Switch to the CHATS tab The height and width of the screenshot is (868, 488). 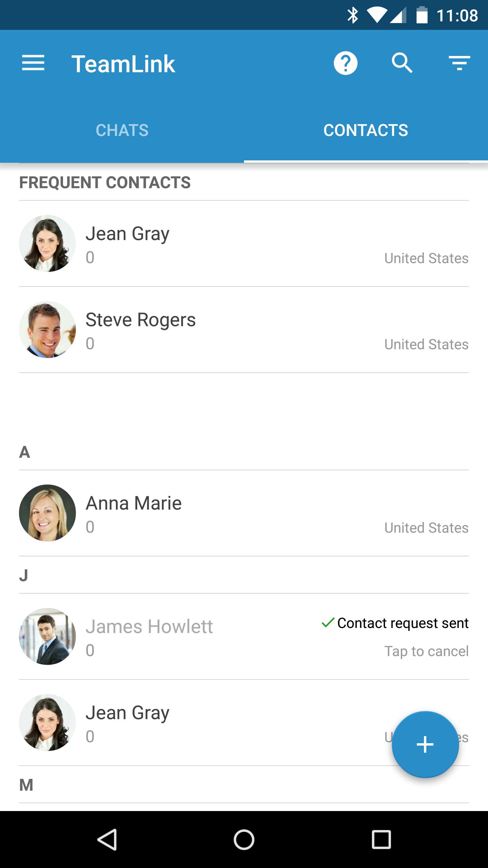point(122,131)
